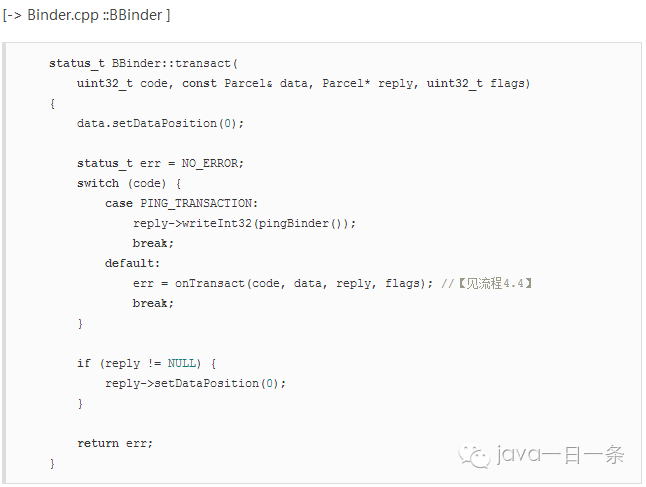Click the "java一日一条" watermark text
Viewport: 646px width, 487px height.
[561, 456]
